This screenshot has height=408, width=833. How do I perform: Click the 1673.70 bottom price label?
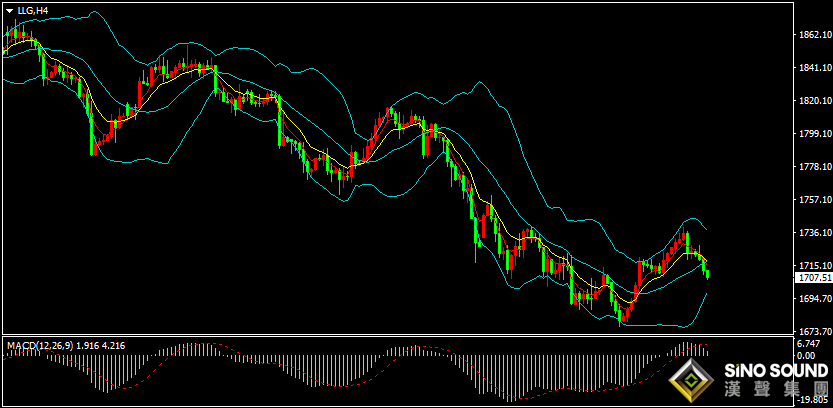[814, 332]
